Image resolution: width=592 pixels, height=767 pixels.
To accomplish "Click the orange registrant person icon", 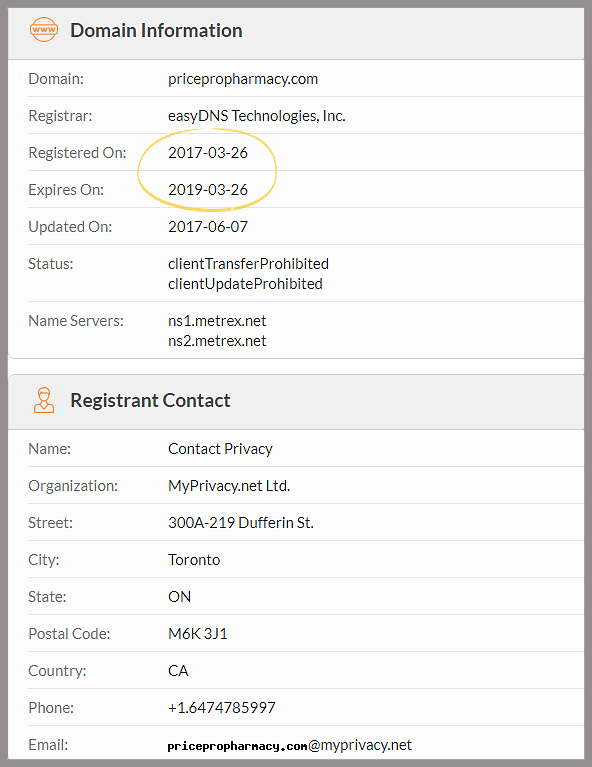I will pyautogui.click(x=44, y=400).
